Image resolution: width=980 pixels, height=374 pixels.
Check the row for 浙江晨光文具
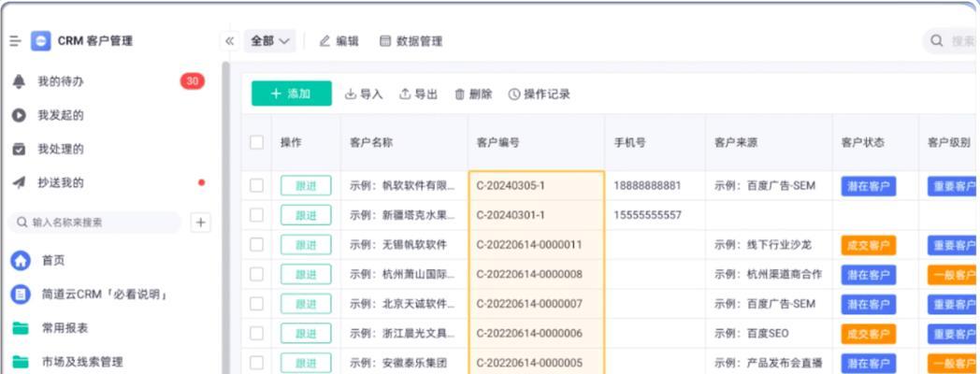coord(256,334)
